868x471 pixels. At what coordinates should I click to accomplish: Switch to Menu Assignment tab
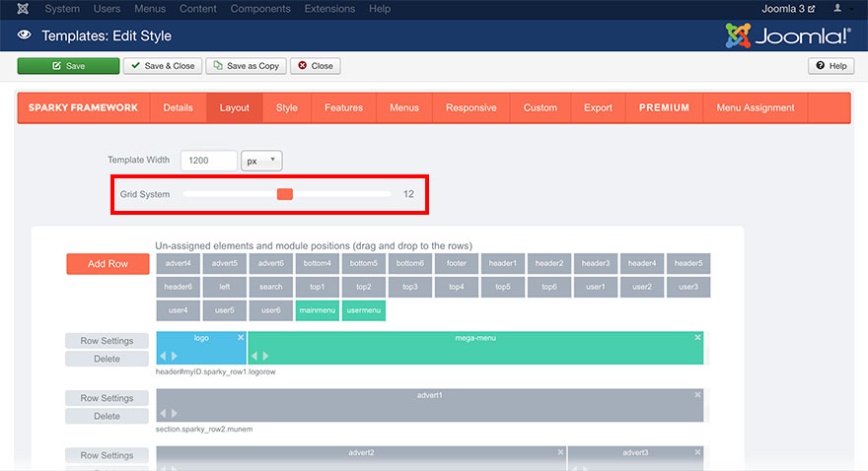pos(756,107)
